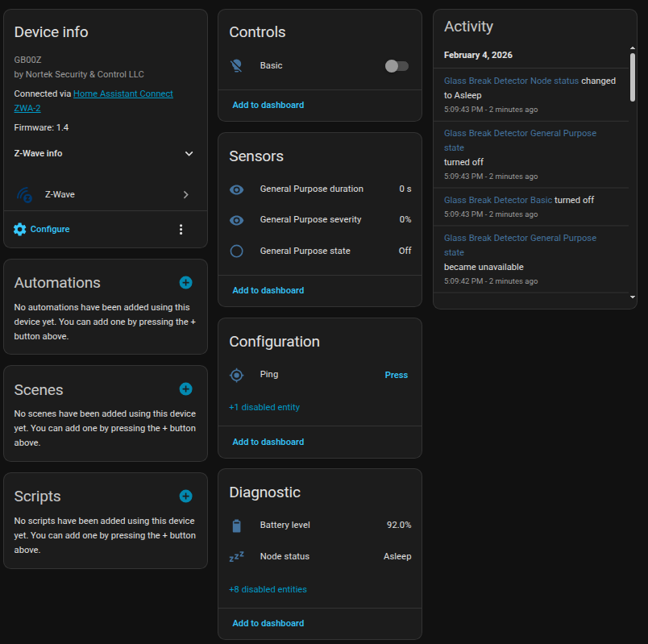Add a scene using the plus icon
Viewport: 648px width, 644px height.
click(x=185, y=389)
